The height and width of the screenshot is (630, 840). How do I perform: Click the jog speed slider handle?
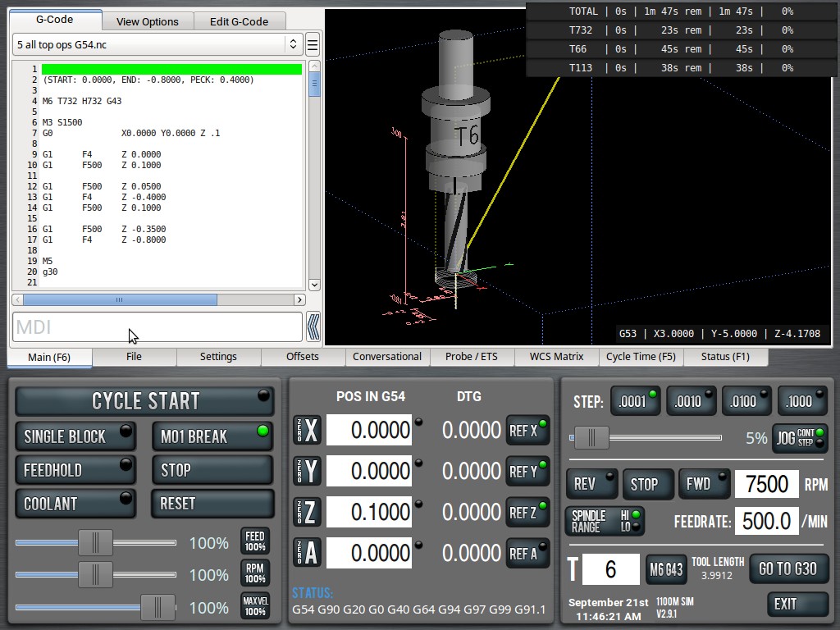pos(592,438)
